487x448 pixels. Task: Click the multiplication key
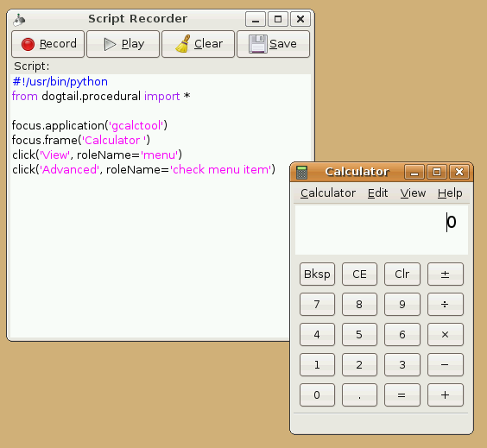point(445,334)
